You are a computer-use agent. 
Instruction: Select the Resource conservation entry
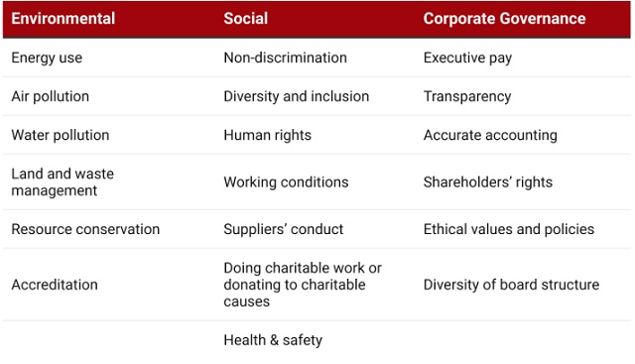[85, 229]
